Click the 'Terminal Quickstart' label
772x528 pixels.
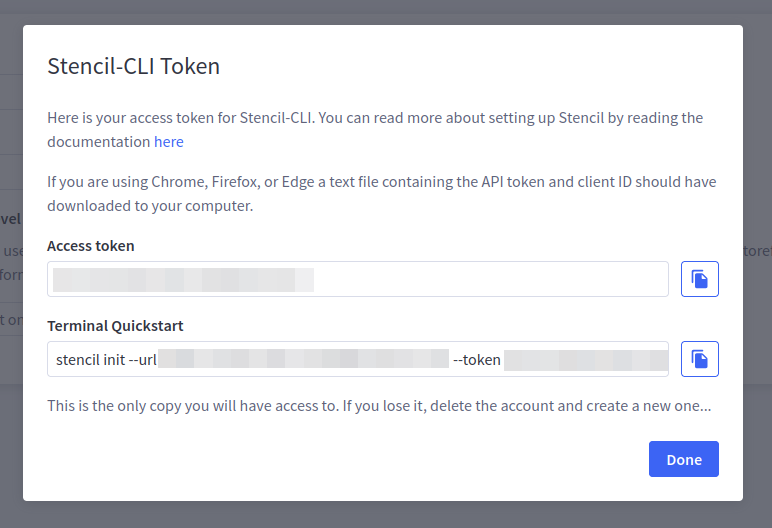[115, 326]
